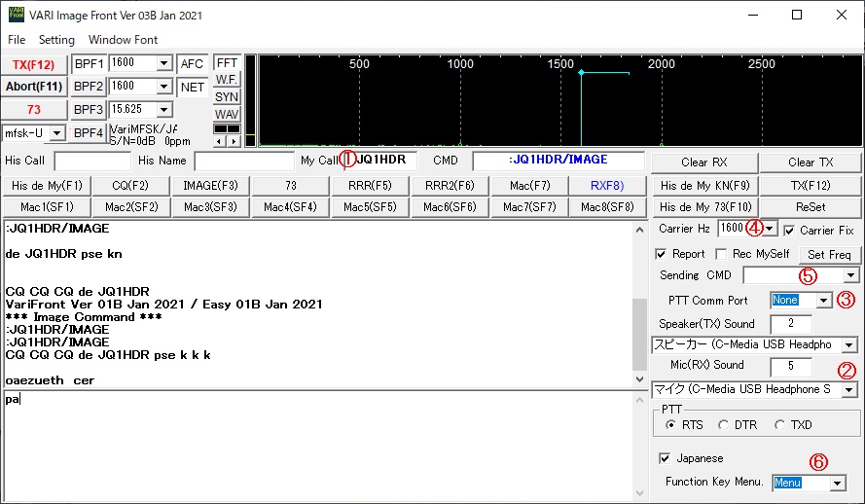The width and height of the screenshot is (865, 504).
Task: Open the Setting menu
Action: click(x=56, y=40)
